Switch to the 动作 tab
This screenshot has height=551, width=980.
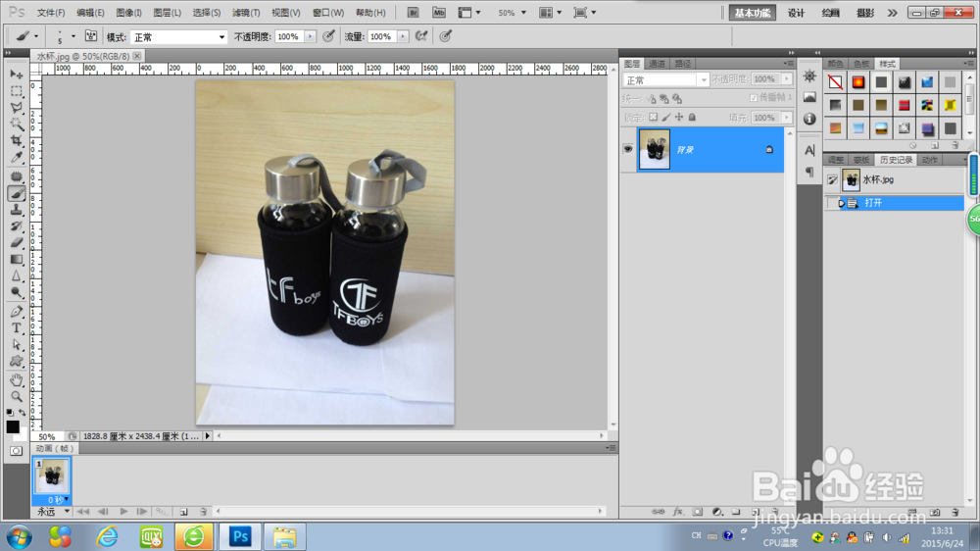(929, 160)
